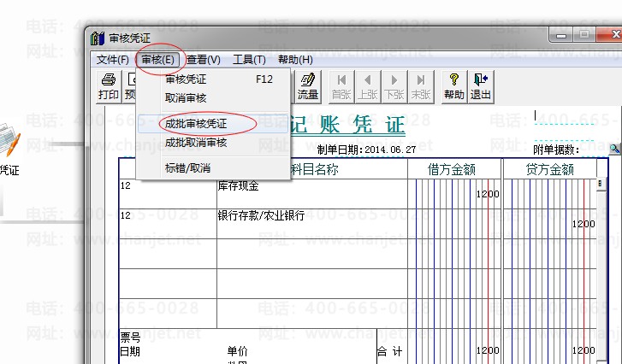The height and width of the screenshot is (364, 622).
Task: Go to next voucher with 下张
Action: [394, 87]
